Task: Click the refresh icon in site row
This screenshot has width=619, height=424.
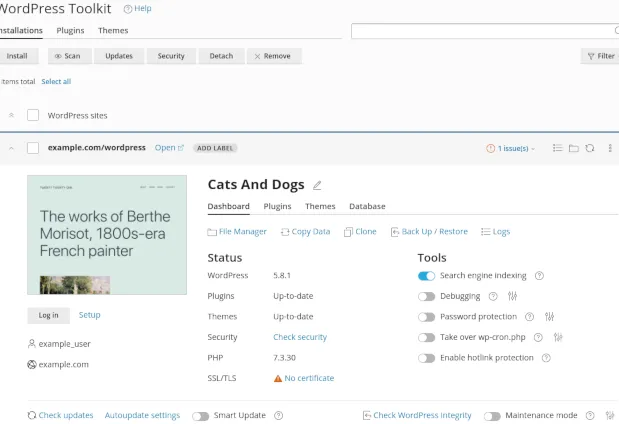Action: 590,148
